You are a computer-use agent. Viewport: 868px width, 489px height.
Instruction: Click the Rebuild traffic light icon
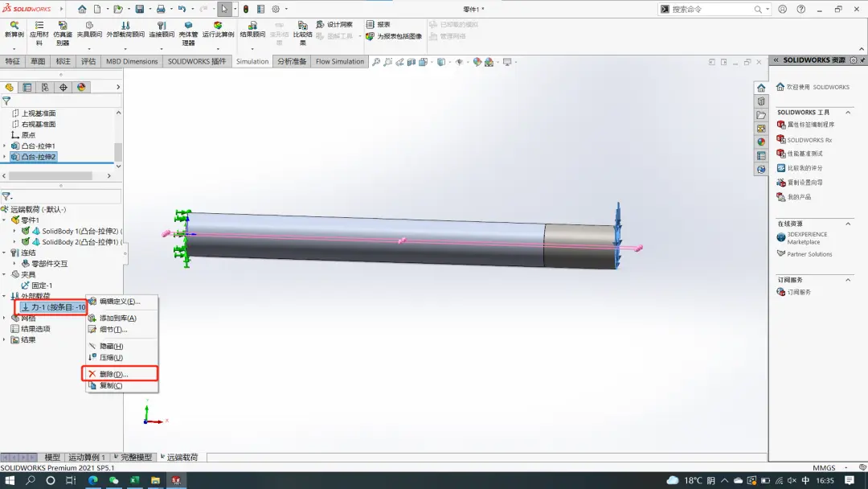pyautogui.click(x=246, y=9)
